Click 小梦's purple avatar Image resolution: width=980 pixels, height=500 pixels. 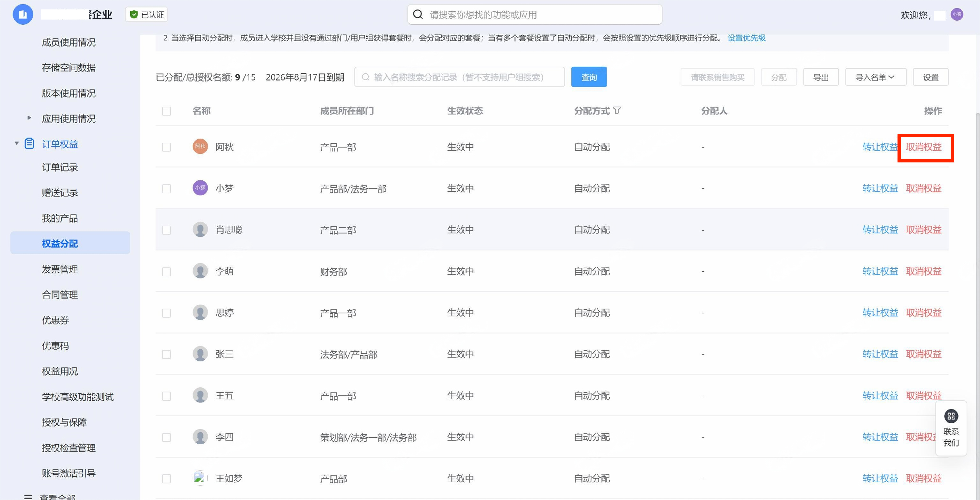click(x=200, y=188)
